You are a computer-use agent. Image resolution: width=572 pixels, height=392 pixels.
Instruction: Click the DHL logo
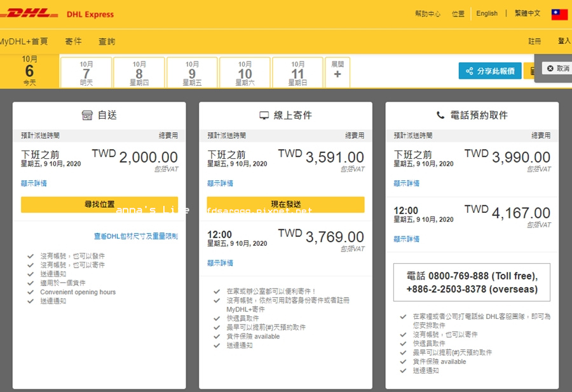coord(29,14)
